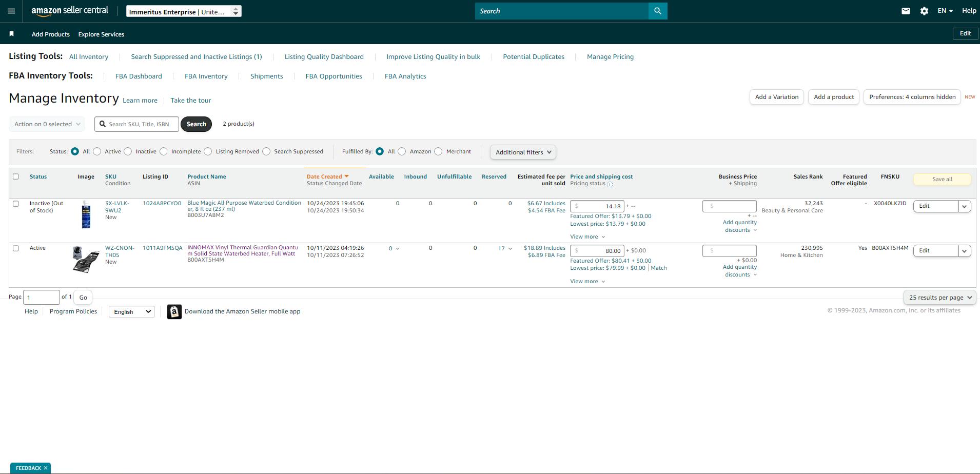
Task: Filter by Incomplete status radio
Action: [x=164, y=151]
